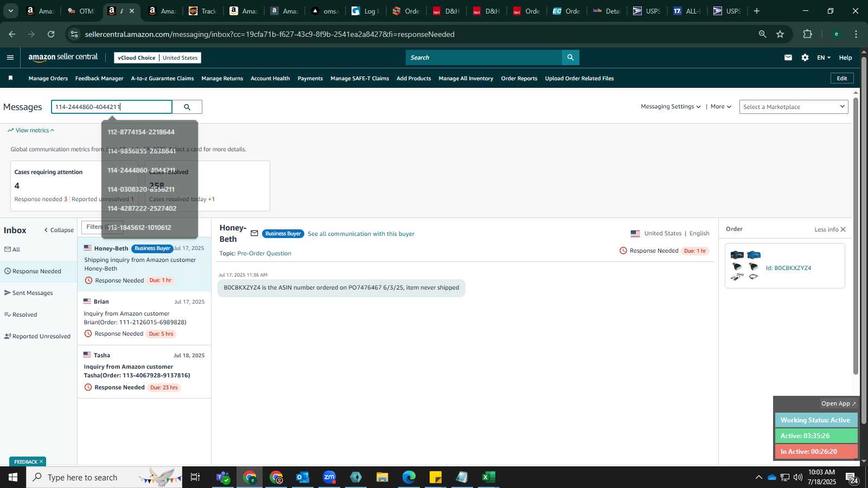Click the site information icon in address bar
Image resolution: width=868 pixels, height=488 pixels.
pos(74,34)
